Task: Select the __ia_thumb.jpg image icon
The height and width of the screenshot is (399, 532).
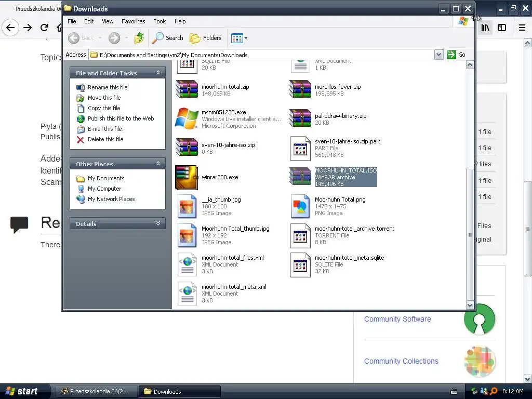Action: pos(187,206)
